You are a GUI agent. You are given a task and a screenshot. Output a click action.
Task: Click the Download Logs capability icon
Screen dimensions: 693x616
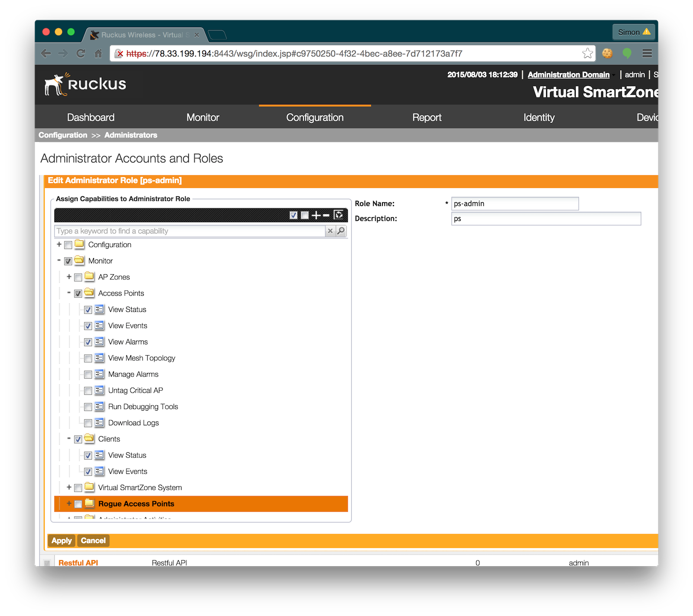click(x=99, y=422)
